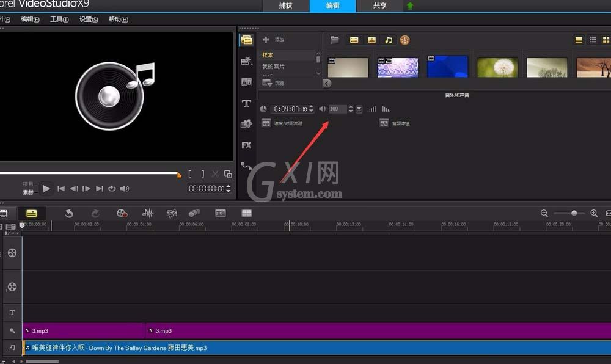This screenshot has height=364, width=611.
Task: Open the volume level dropdown arrow
Action: tap(359, 109)
